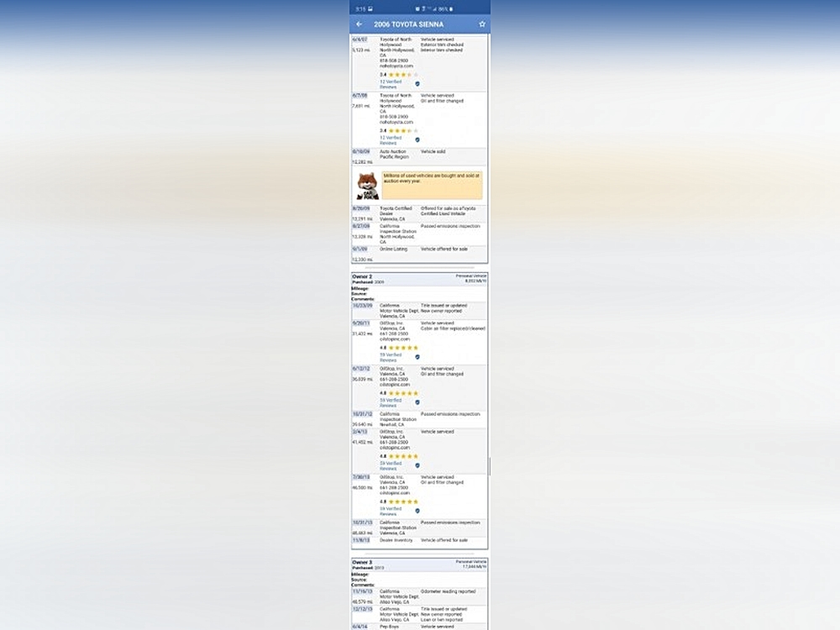840x630 pixels.
Task: Toggle the favorite star for this Sienna
Action: click(x=482, y=24)
